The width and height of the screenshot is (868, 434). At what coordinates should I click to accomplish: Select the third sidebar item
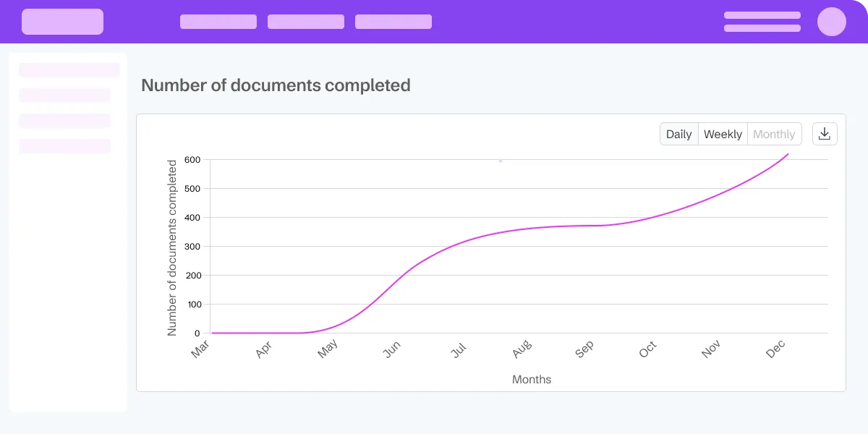[65, 121]
